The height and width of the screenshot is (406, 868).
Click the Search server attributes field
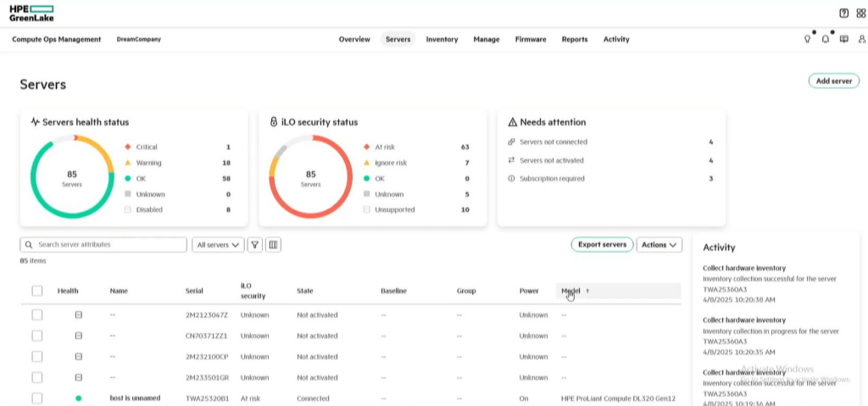tap(103, 245)
